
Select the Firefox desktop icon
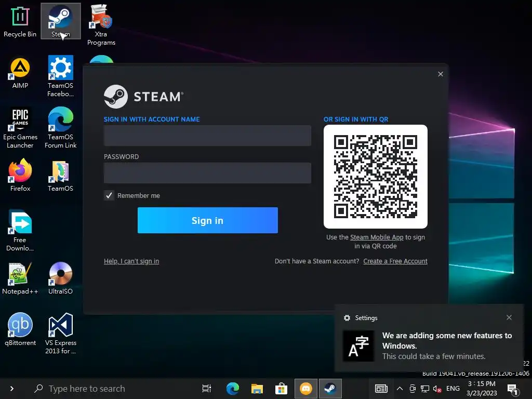[20, 176]
